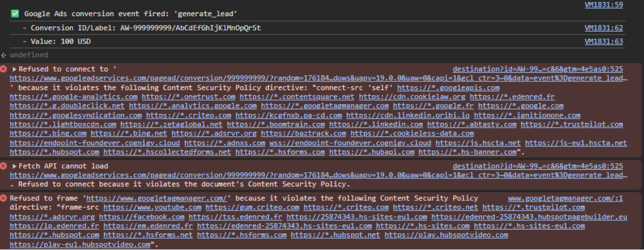Screen dimensions: 644x250
Task: Click the https://*.ignitionone.com link
Action: [x=527, y=115]
